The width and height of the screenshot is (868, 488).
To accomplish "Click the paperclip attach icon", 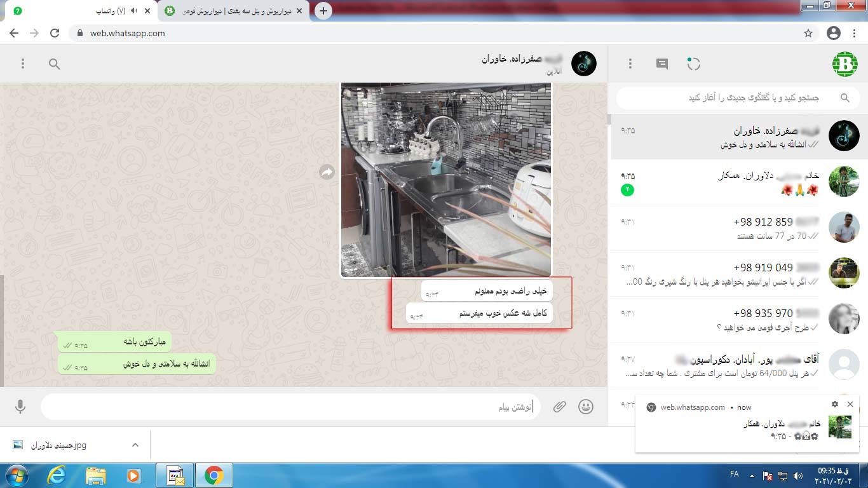I will (559, 407).
